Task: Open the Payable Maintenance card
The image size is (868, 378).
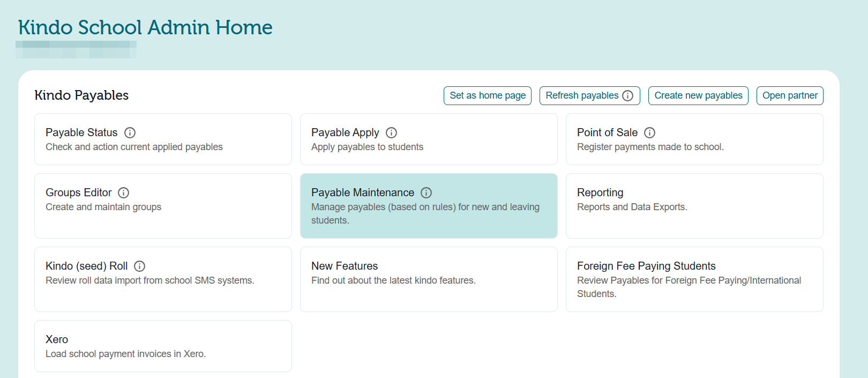Action: pos(429,206)
